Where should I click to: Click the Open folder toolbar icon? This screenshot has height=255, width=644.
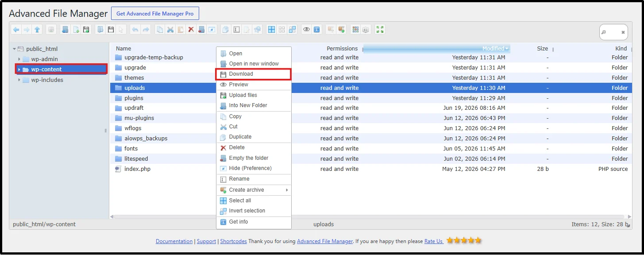100,30
